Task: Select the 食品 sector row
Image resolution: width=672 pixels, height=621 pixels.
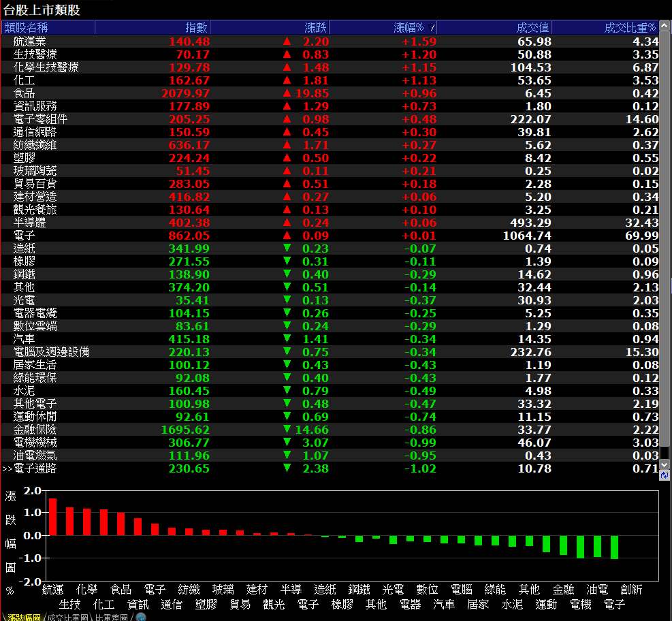Action: pyautogui.click(x=330, y=93)
